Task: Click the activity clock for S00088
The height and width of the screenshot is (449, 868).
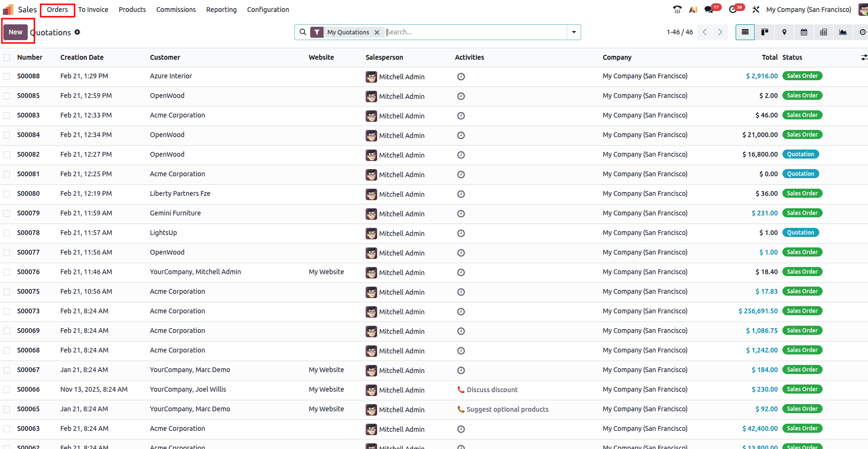Action: click(461, 76)
